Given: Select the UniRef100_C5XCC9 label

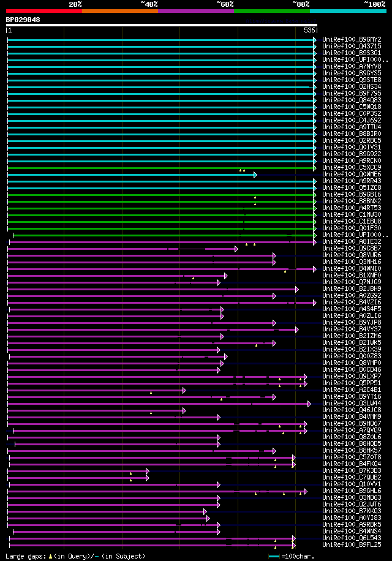Looking at the screenshot, I should (352, 167).
